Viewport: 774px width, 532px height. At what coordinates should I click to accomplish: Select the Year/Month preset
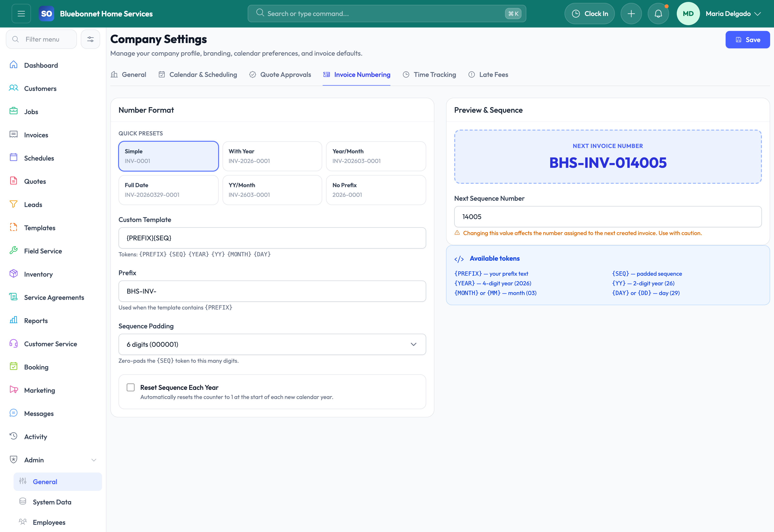376,156
